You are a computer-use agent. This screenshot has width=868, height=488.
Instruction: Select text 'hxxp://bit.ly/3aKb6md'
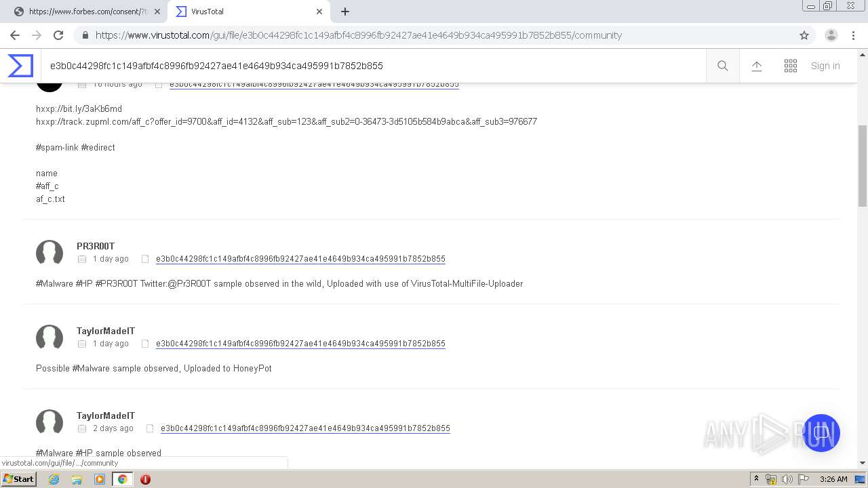(x=79, y=108)
